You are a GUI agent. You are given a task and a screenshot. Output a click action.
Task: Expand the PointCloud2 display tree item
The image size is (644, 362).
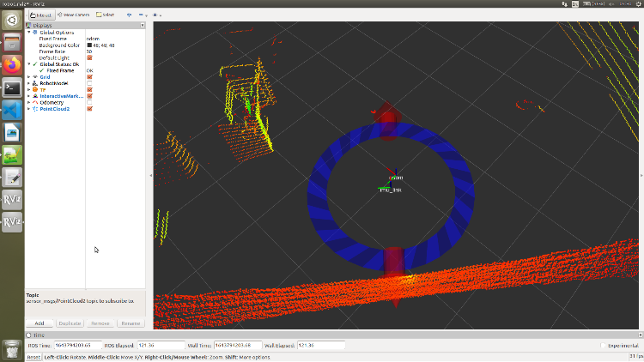28,109
